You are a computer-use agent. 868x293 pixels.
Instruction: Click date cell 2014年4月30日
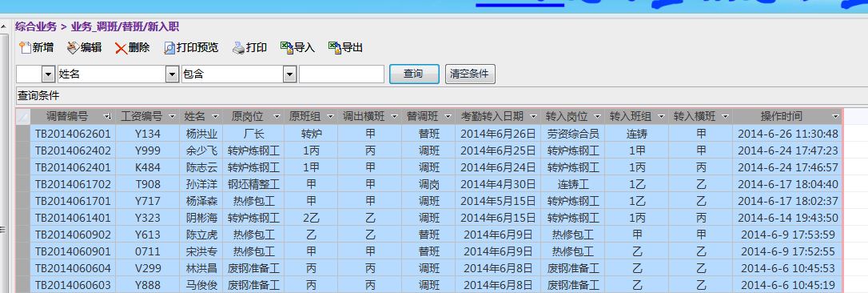coord(498,184)
